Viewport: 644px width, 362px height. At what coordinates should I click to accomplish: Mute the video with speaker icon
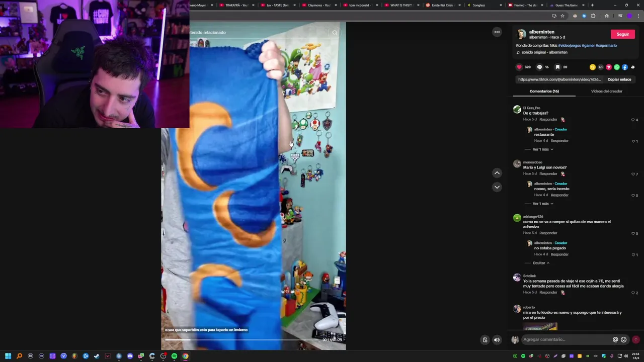pyautogui.click(x=497, y=340)
